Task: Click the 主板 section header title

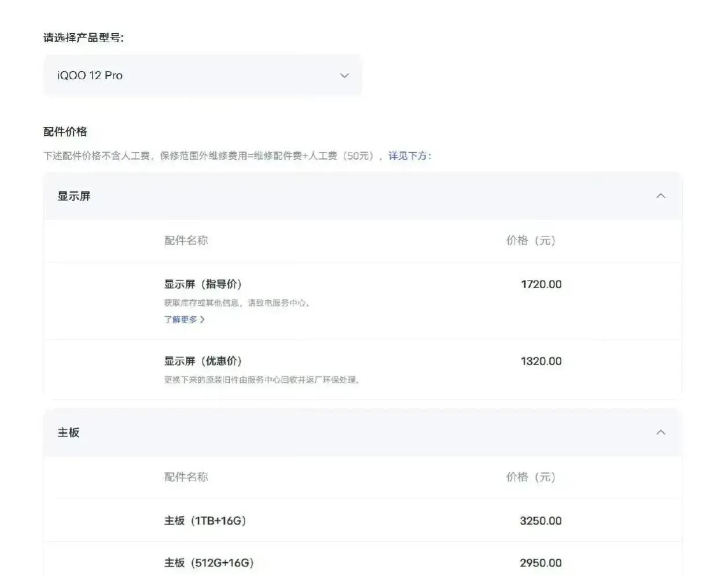Action: 68,433
